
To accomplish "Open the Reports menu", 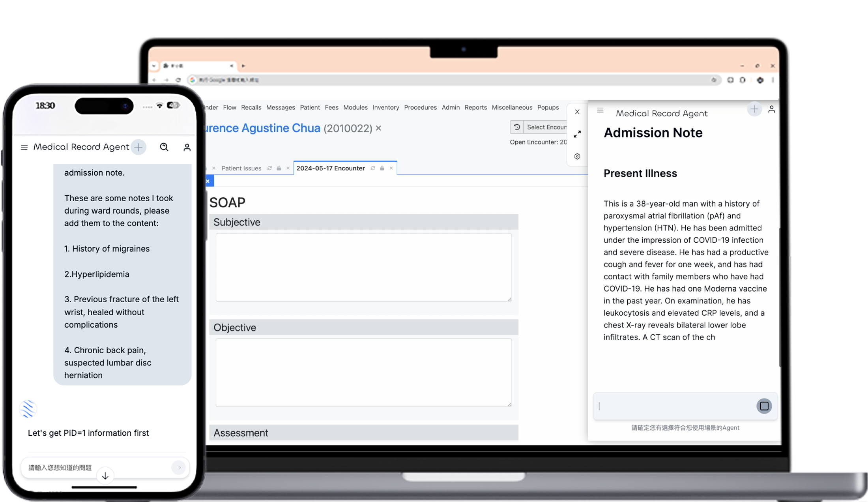I will (475, 107).
